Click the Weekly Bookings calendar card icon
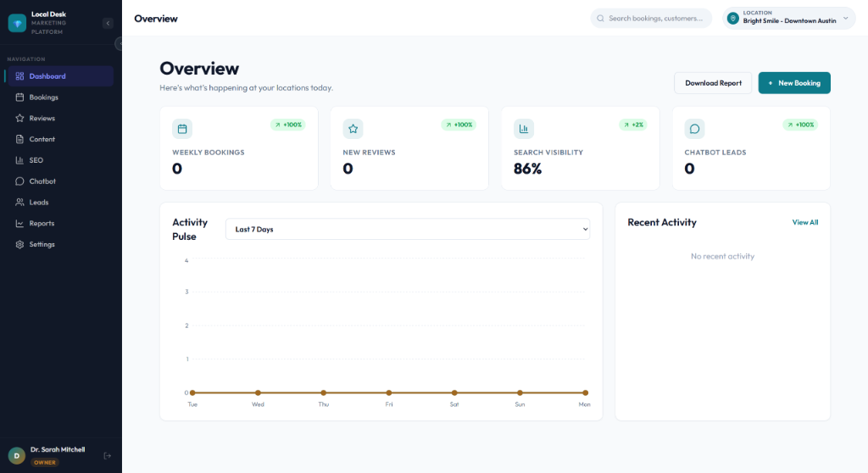868x473 pixels. [182, 129]
